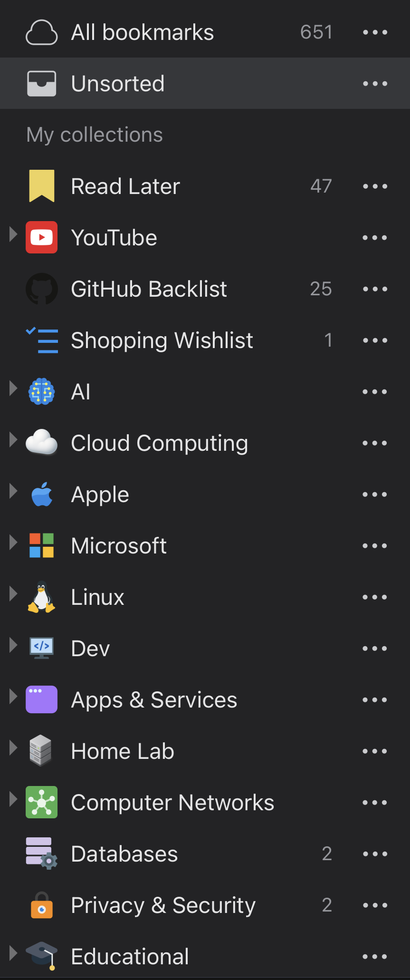410x980 pixels.
Task: Click the Databases icon with gear
Action: click(x=42, y=854)
